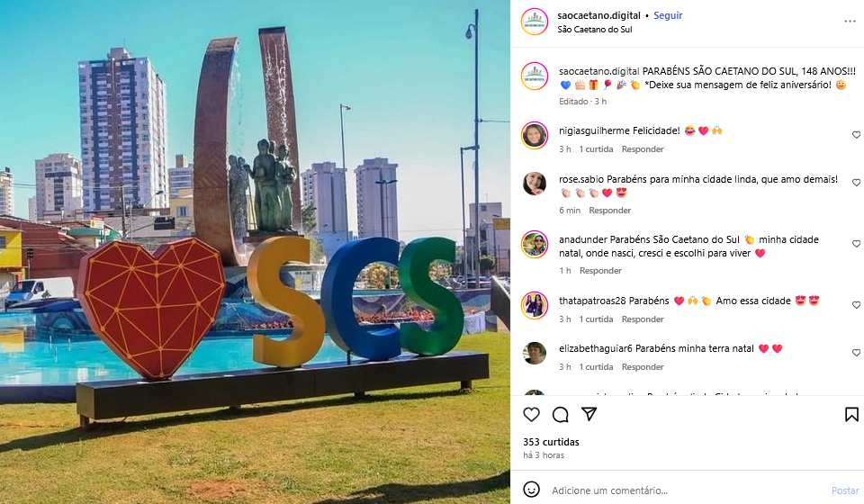Open São Caetano do Sul location link
This screenshot has height=504, width=864.
click(595, 30)
